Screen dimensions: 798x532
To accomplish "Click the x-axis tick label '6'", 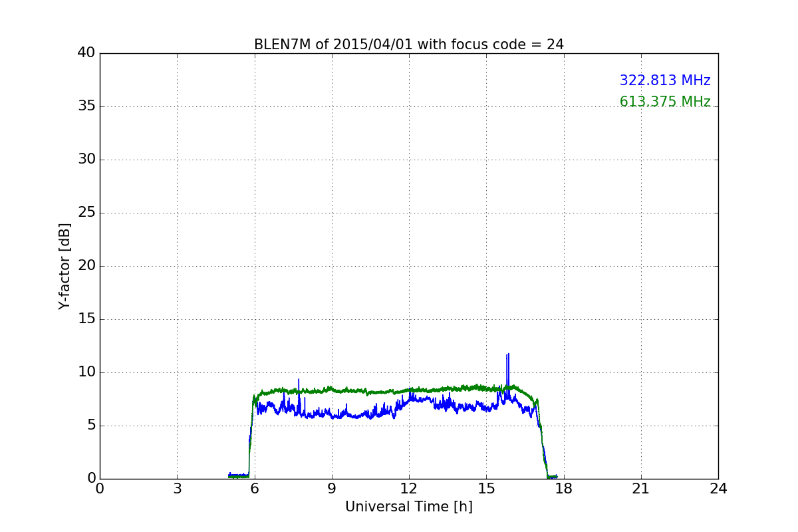I will [254, 489].
